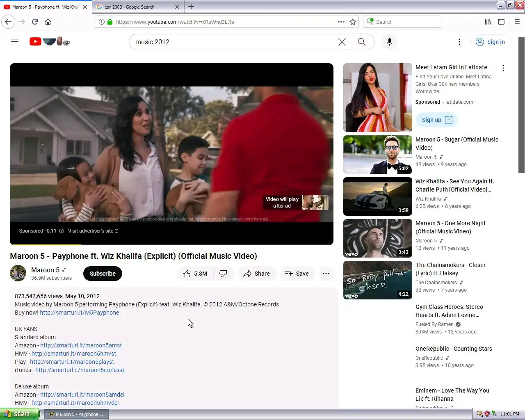The image size is (525, 420).
Task: Open the YouTube guide menu icon
Action: pyautogui.click(x=15, y=41)
